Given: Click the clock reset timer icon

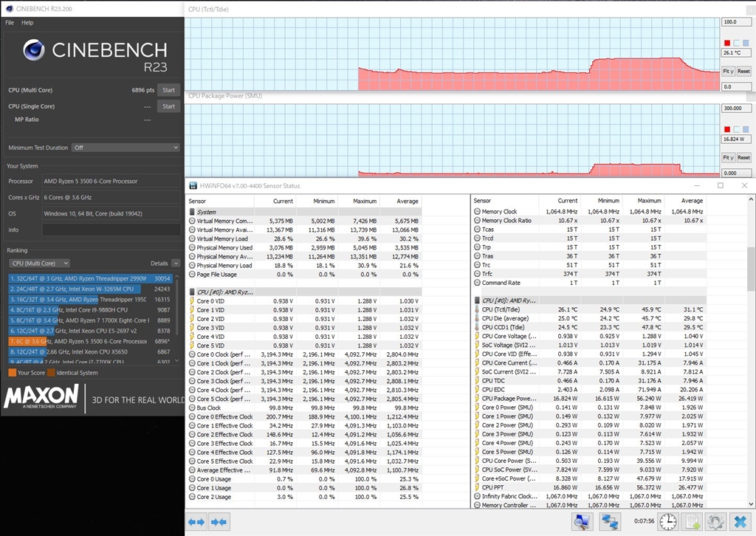Looking at the screenshot, I should point(667,522).
